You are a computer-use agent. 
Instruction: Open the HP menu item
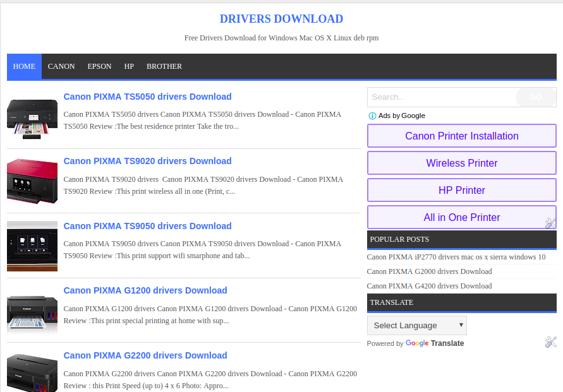129,66
